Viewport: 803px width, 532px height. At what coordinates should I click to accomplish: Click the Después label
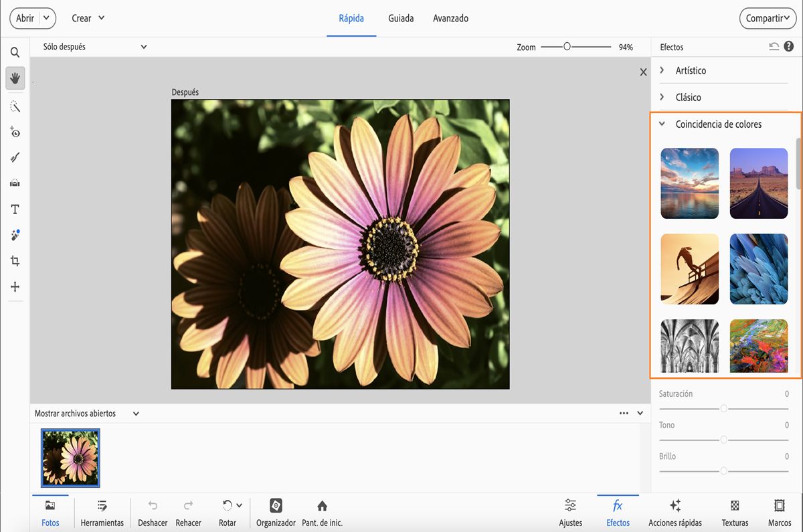[x=185, y=92]
